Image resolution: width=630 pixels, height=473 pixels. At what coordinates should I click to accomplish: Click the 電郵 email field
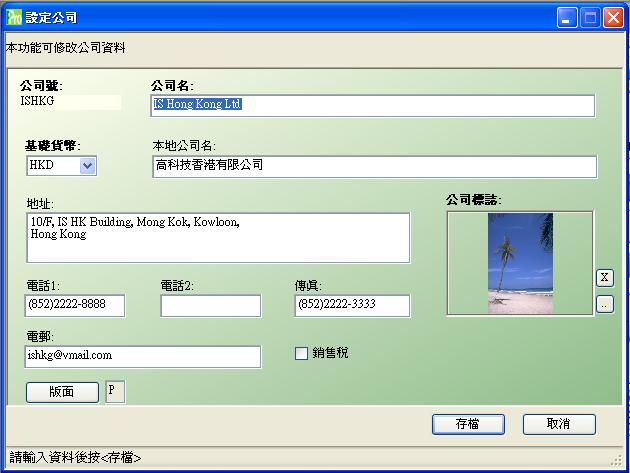[143, 356]
